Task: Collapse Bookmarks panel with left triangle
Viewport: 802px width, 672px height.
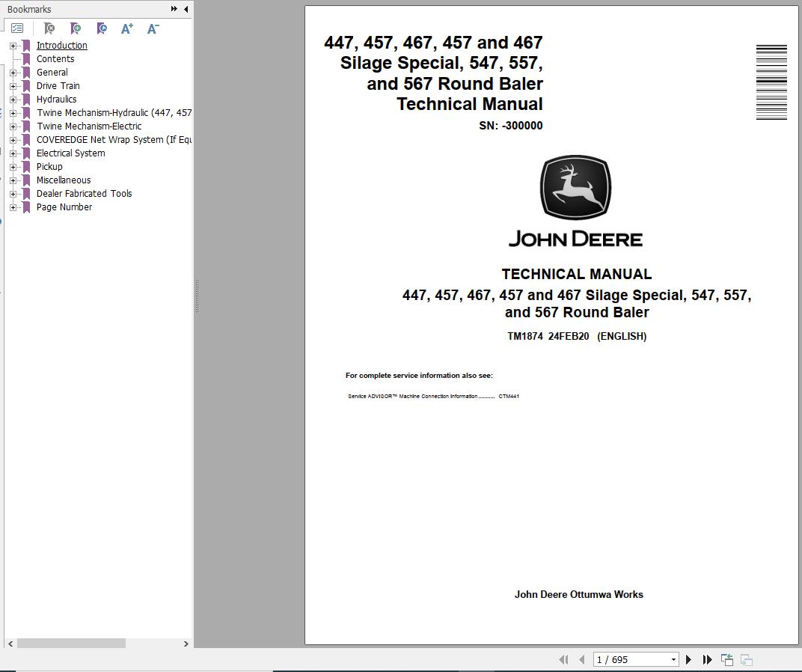Action: point(186,9)
